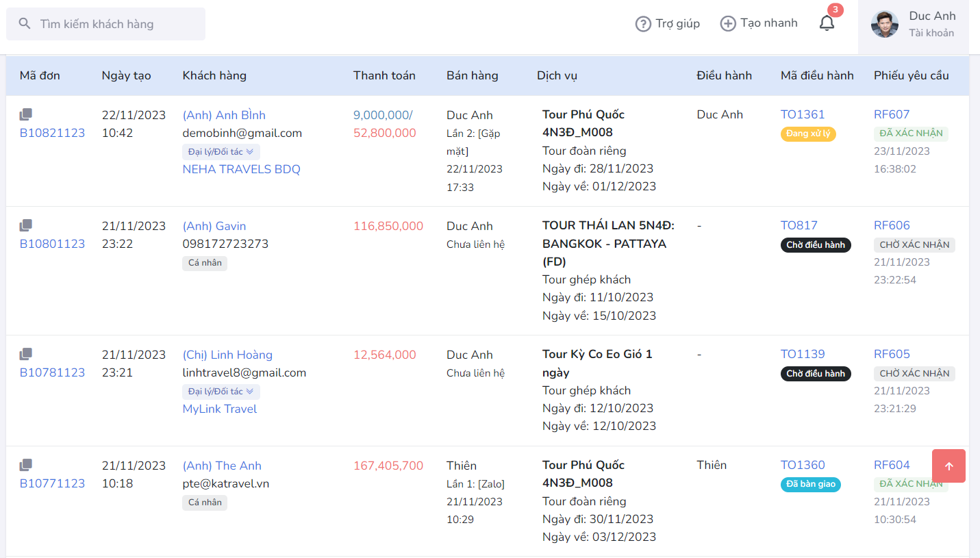This screenshot has width=980, height=558.
Task: Open request form RF604
Action: click(x=892, y=465)
